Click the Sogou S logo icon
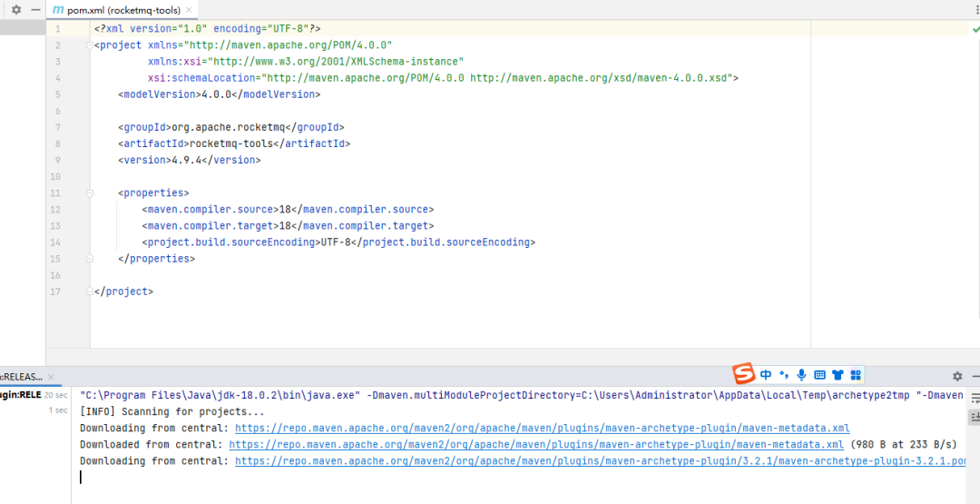980x504 pixels. tap(744, 374)
